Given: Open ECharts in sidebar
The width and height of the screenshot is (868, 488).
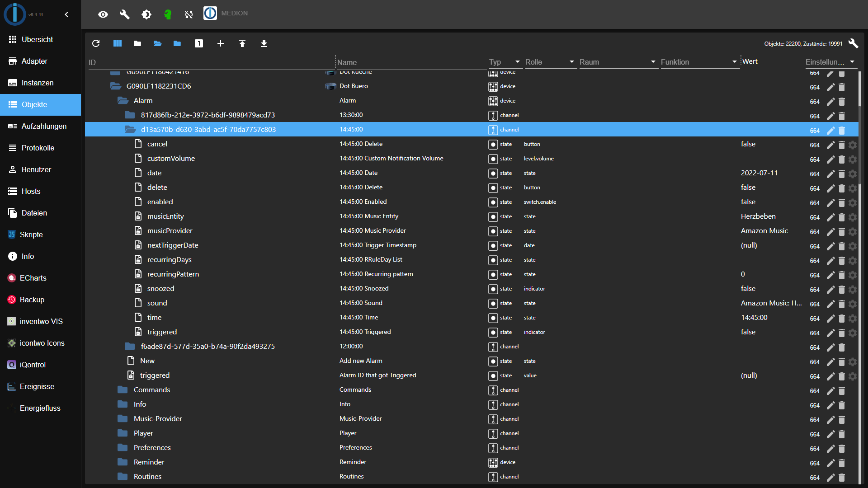Looking at the screenshot, I should pyautogui.click(x=41, y=278).
